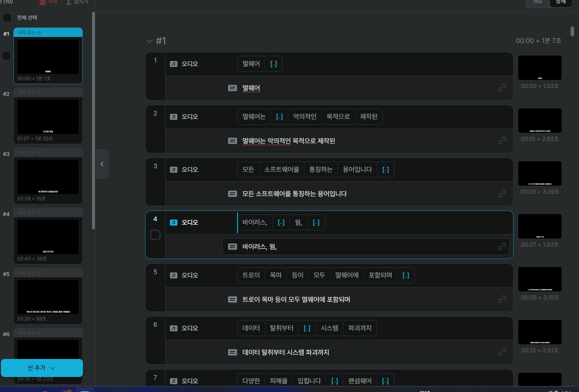Click link icon in clip 1 caption row

point(502,88)
